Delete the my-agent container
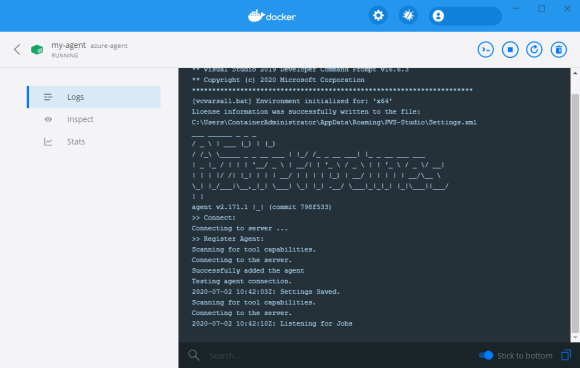This screenshot has height=368, width=580. coord(559,50)
